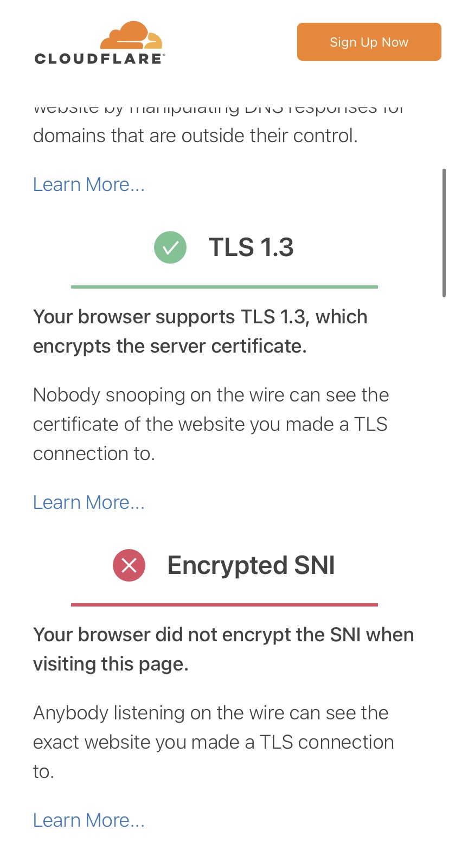Viewport: 449px width, 868px height.
Task: Click the partially hidden text line at top
Action: click(219, 108)
